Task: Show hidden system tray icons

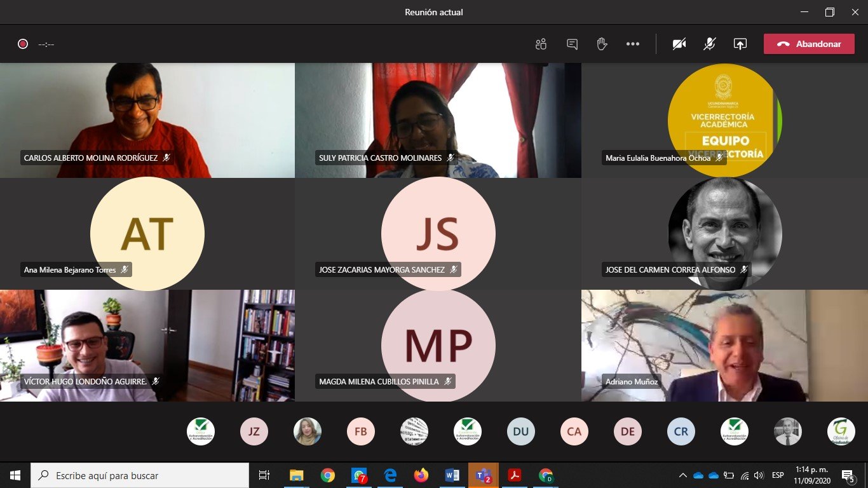Action: point(683,475)
